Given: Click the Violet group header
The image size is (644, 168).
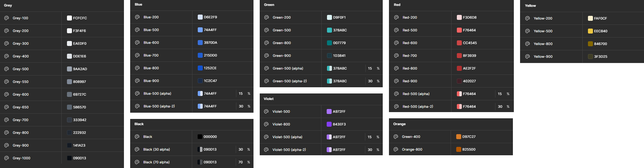Looking at the screenshot, I should [269, 99].
